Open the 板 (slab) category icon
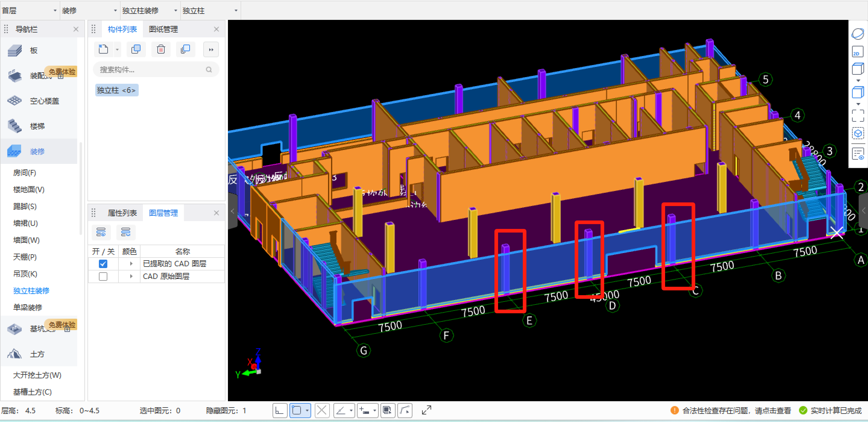 (x=15, y=51)
